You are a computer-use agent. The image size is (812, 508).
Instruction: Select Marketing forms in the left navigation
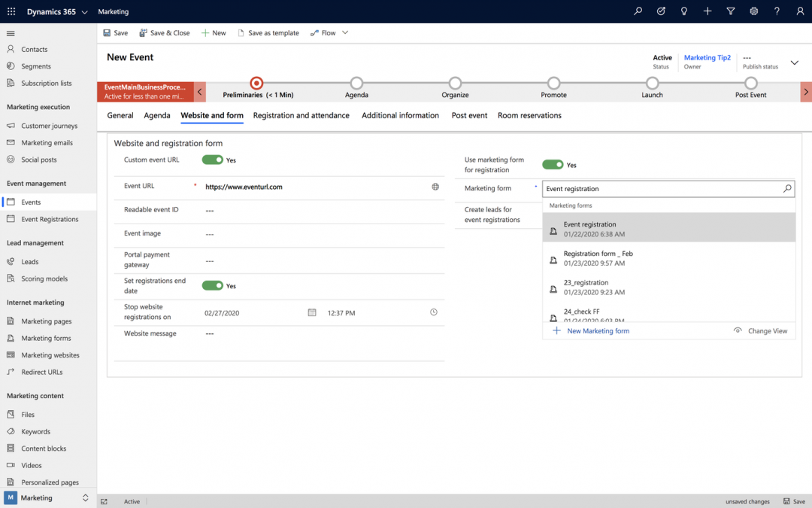45,338
